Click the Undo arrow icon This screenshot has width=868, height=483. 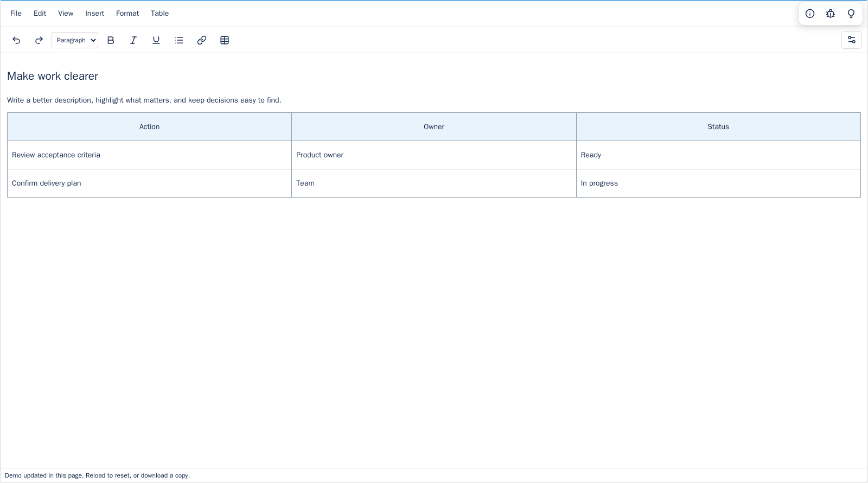tap(16, 40)
